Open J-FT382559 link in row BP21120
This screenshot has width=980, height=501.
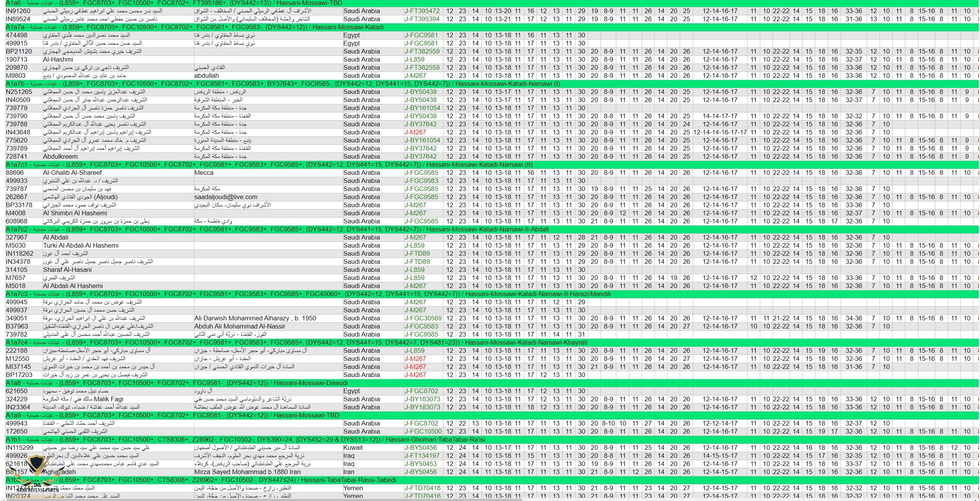pyautogui.click(x=422, y=51)
